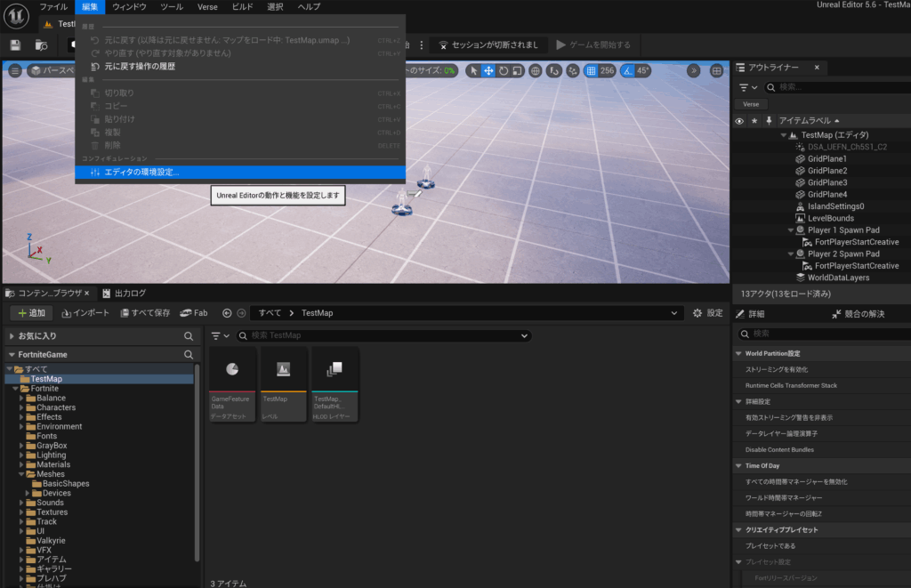Open grid snap size 256 dropdown
This screenshot has width=911, height=588.
coord(607,71)
